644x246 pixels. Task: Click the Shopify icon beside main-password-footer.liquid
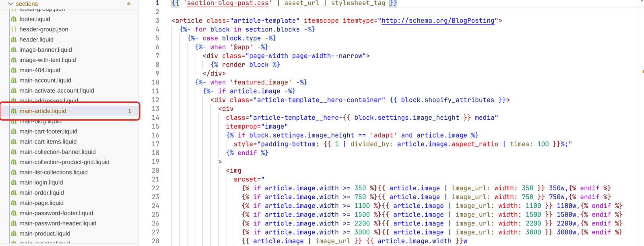coord(14,213)
